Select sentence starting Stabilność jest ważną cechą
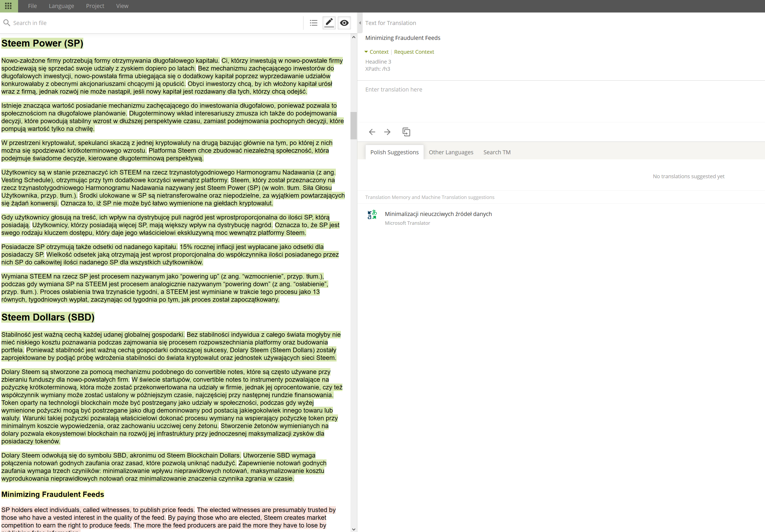The image size is (765, 532). point(93,334)
